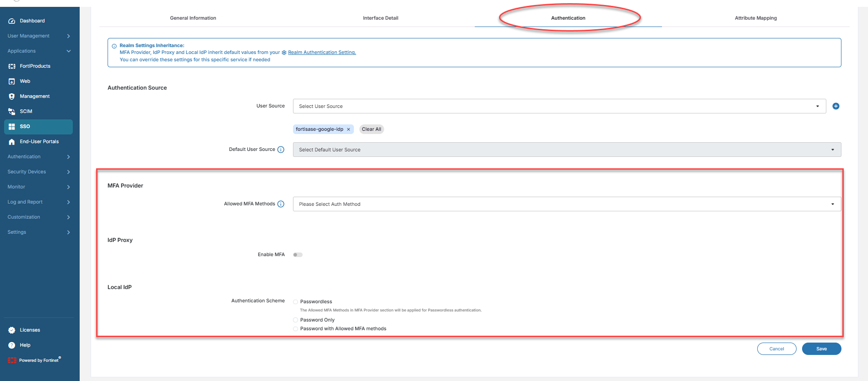Click the End-User Portals home icon
The width and height of the screenshot is (868, 381).
pyautogui.click(x=12, y=142)
